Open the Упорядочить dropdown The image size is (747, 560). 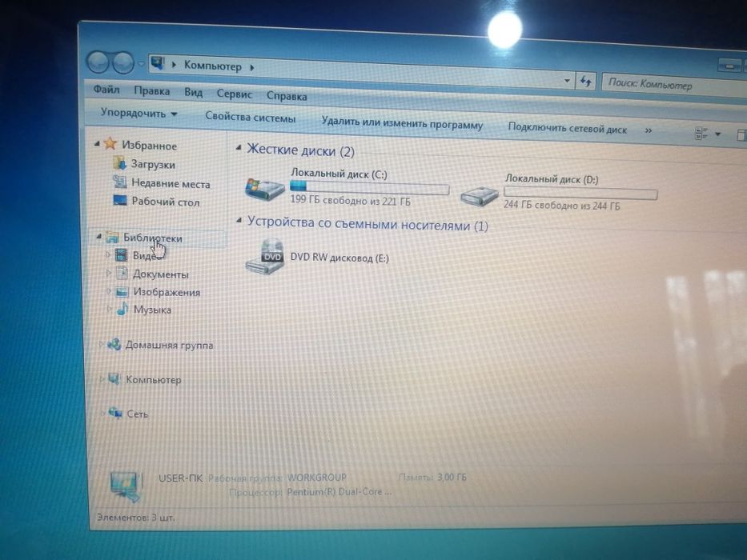coord(139,114)
